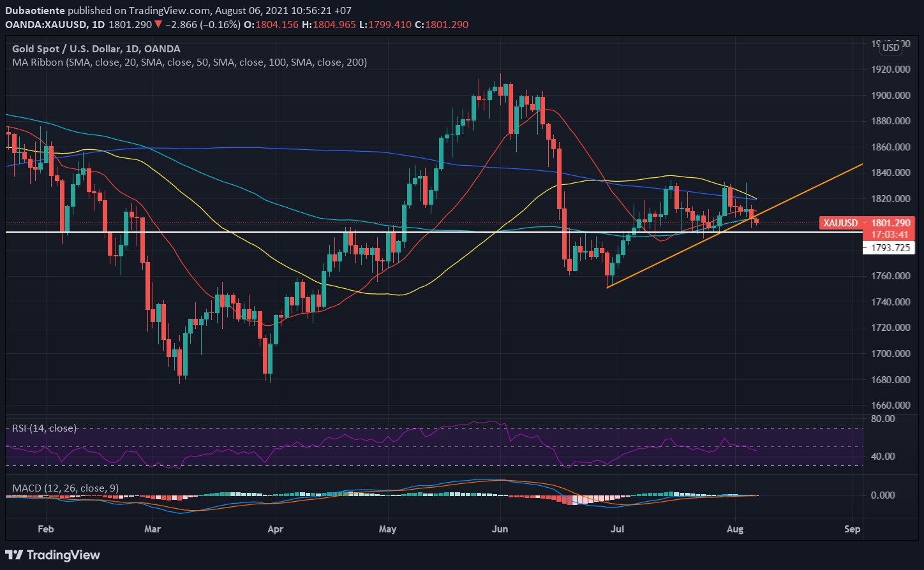This screenshot has height=570, width=924.
Task: Click the Dubaotiente author name
Action: click(34, 11)
